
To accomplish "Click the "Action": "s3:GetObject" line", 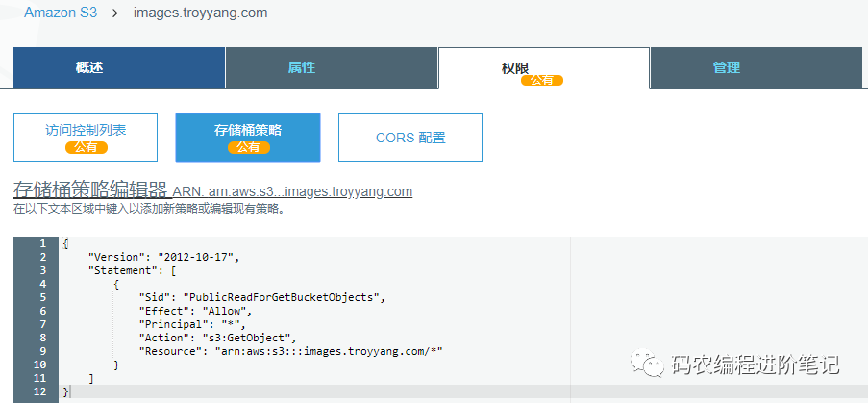I will pos(218,338).
